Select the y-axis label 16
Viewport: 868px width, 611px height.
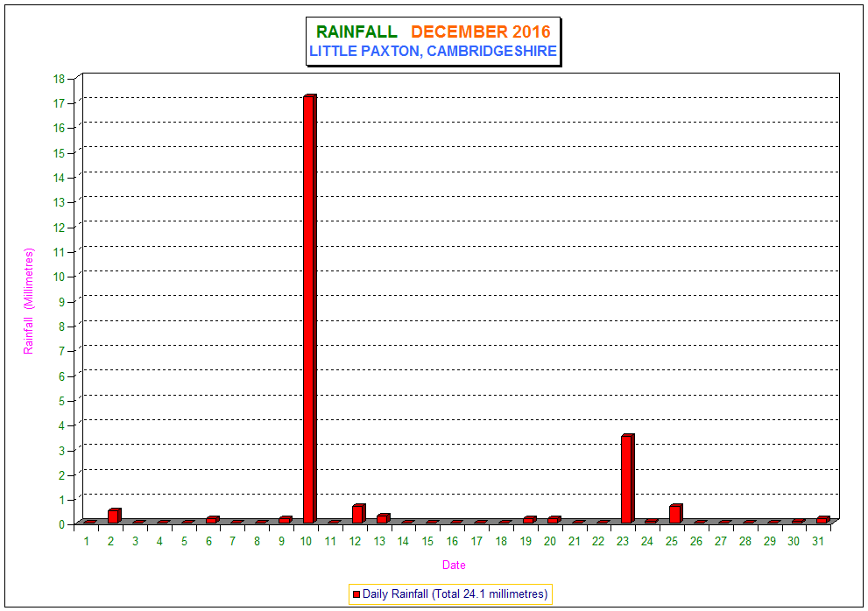(60, 128)
